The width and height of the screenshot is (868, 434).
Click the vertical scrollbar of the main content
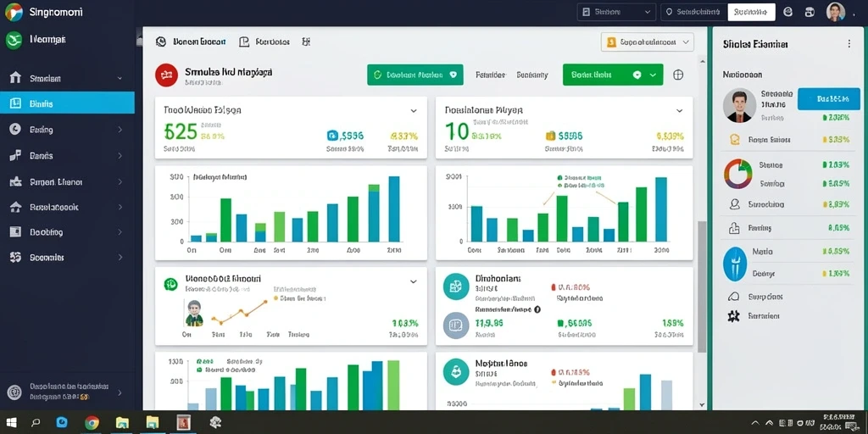tap(702, 287)
